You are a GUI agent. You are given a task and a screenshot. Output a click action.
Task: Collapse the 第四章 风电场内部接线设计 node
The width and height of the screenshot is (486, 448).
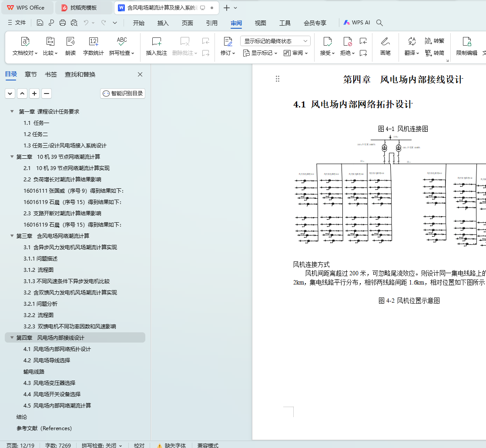click(x=12, y=338)
